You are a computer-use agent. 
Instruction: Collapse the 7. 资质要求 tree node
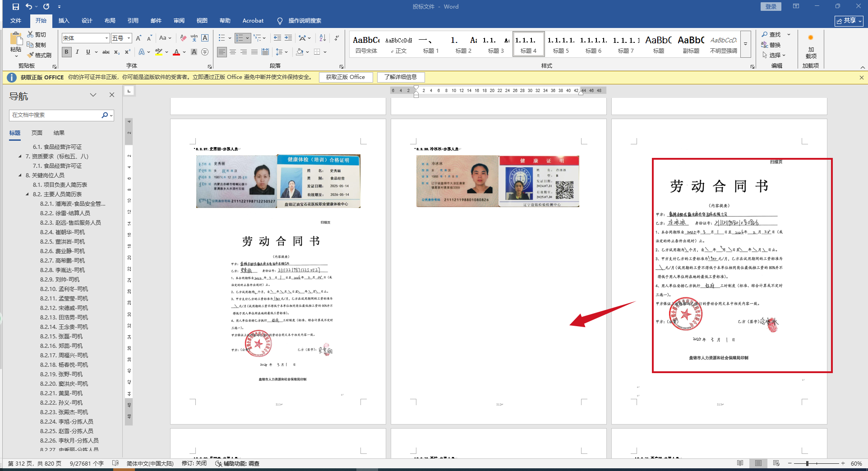tap(20, 156)
